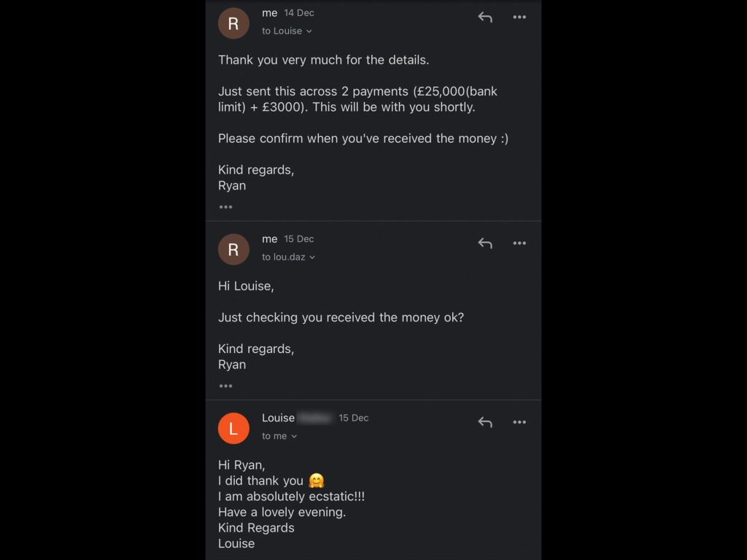Image resolution: width=747 pixels, height=560 pixels.
Task: Expand recipient details for "to Louise"
Action: [309, 31]
